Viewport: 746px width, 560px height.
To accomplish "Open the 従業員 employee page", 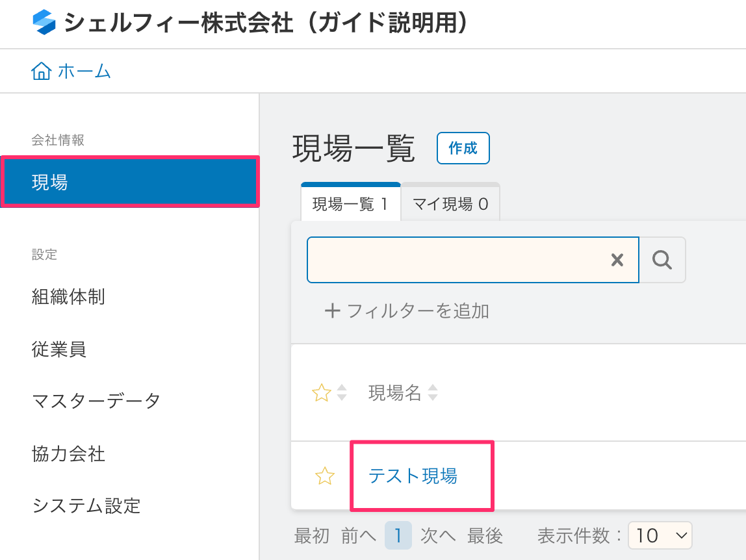I will [58, 350].
